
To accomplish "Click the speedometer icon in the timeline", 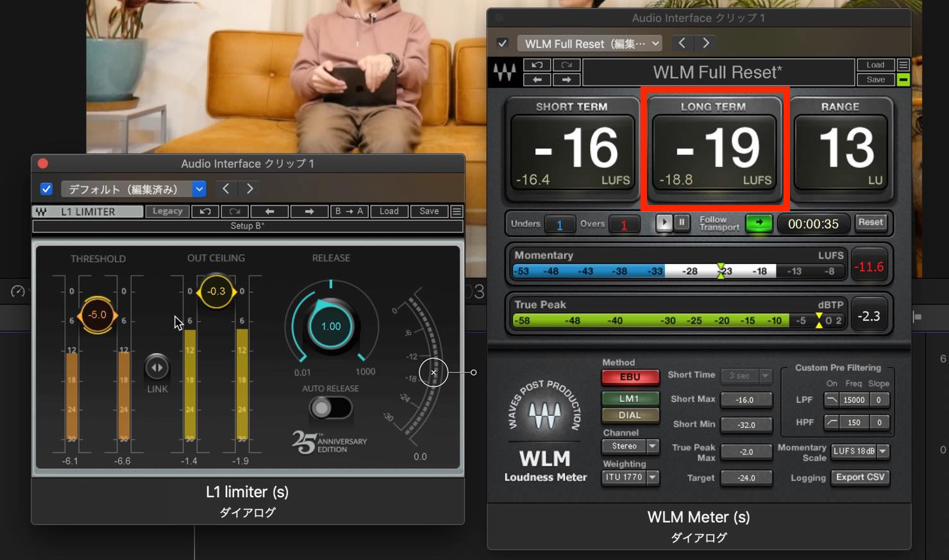I will [18, 292].
